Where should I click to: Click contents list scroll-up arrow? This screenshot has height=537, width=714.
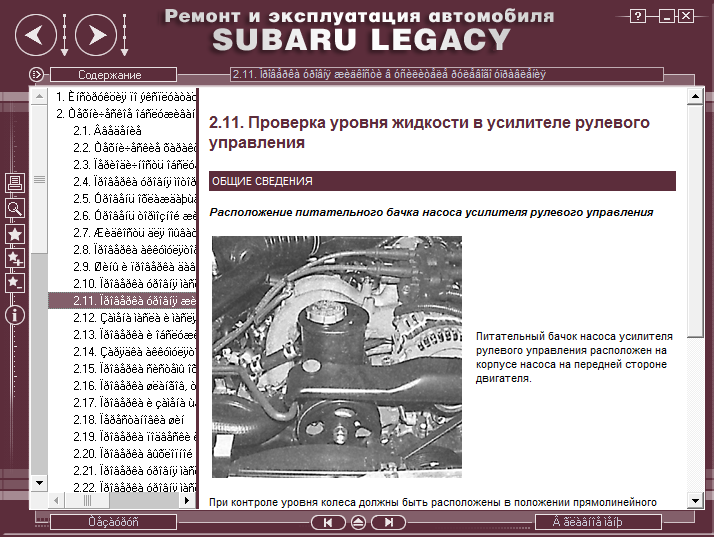click(39, 97)
